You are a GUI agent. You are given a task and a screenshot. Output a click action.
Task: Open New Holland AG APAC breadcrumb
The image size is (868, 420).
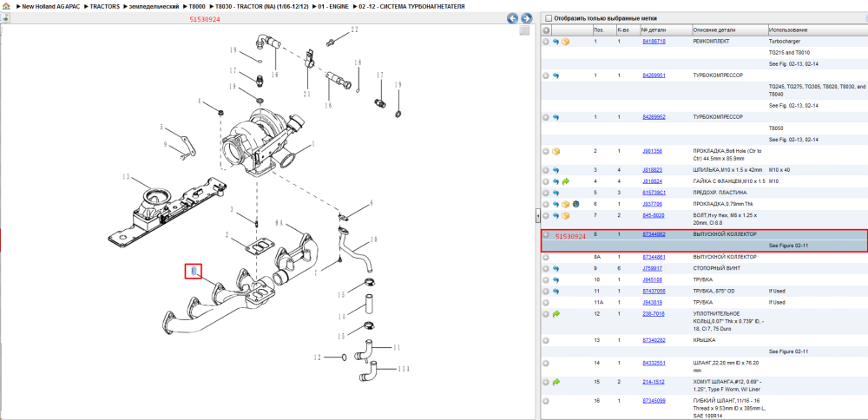(x=53, y=6)
